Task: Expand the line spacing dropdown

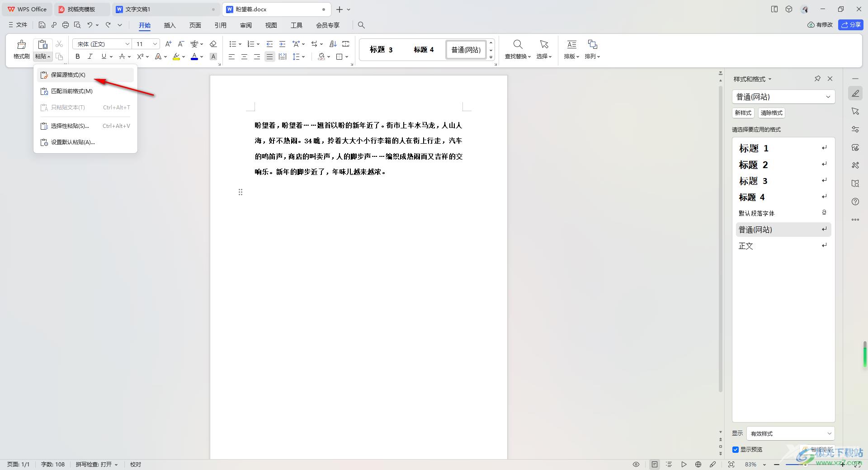Action: pos(303,56)
